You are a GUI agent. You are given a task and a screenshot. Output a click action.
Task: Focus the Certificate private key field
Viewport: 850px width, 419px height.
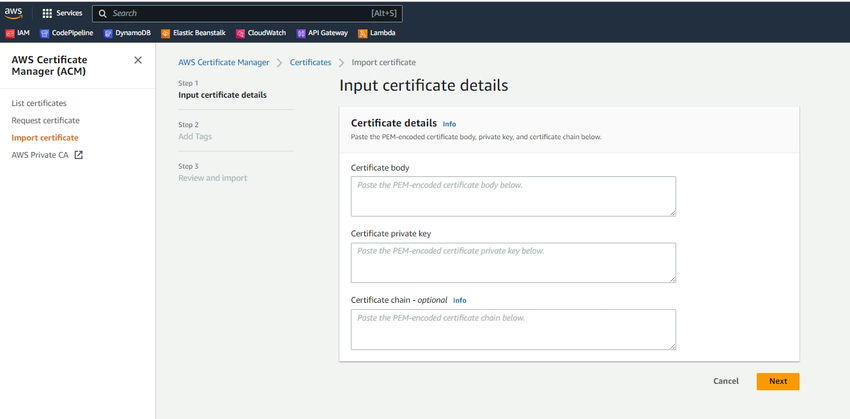513,262
